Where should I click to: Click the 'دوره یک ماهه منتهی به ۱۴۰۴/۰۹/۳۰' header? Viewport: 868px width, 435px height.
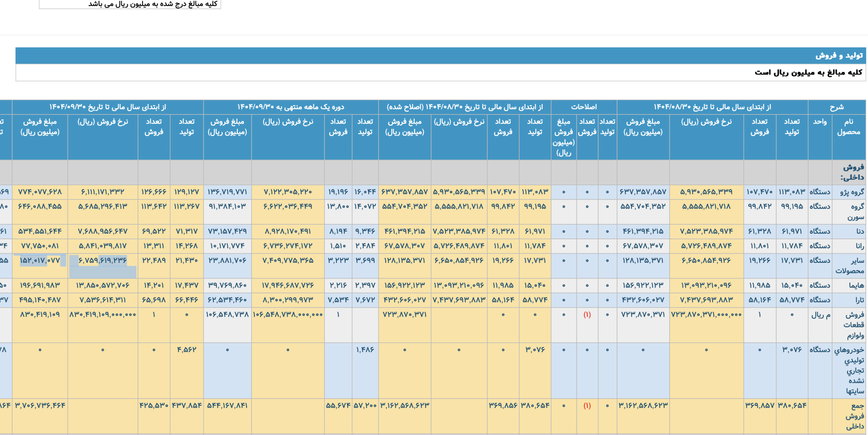pos(291,107)
